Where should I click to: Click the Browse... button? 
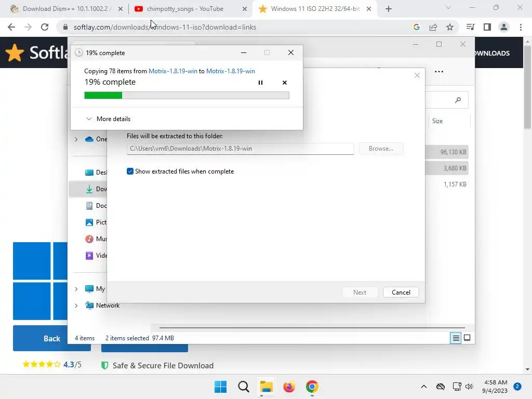coord(381,149)
